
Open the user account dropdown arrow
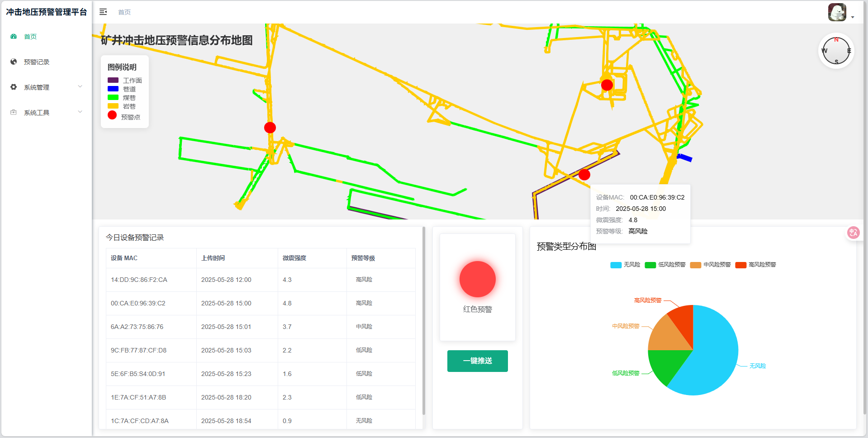pos(853,17)
